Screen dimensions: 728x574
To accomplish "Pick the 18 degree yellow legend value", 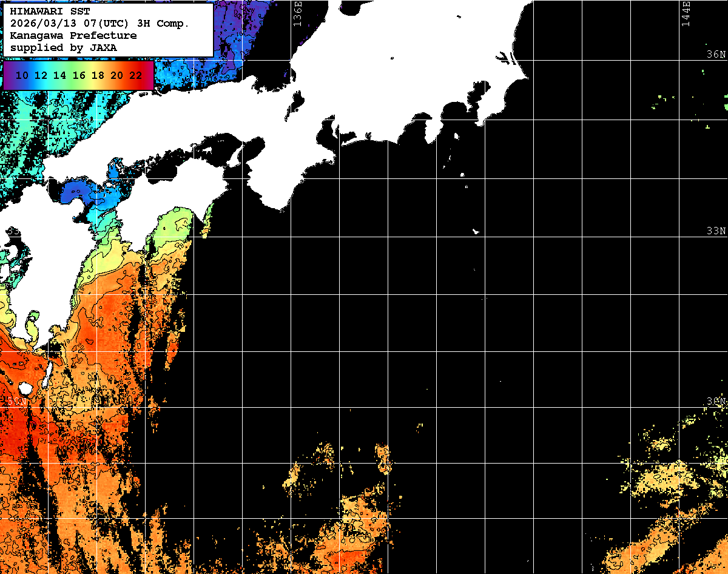I will 98,75.
